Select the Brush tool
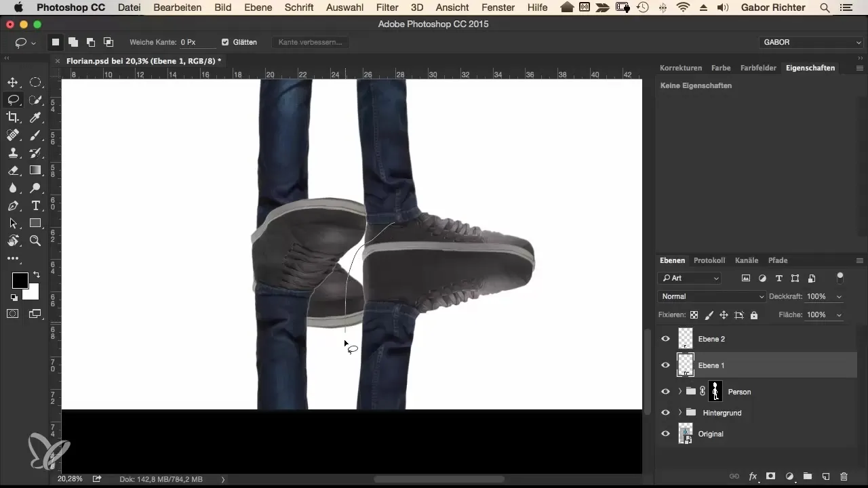868x488 pixels. pyautogui.click(x=35, y=135)
